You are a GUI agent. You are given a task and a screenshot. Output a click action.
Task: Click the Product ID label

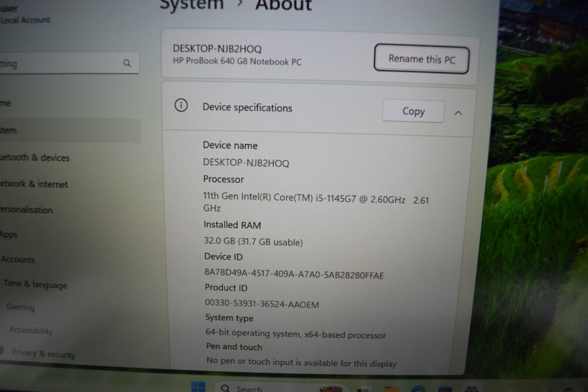tap(226, 288)
